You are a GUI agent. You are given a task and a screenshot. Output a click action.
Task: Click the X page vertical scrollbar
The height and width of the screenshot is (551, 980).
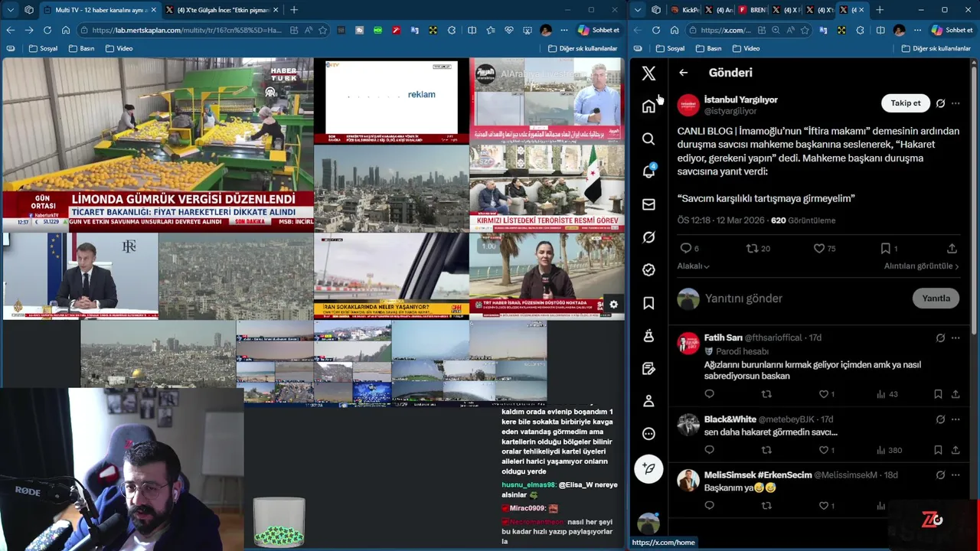point(975,199)
